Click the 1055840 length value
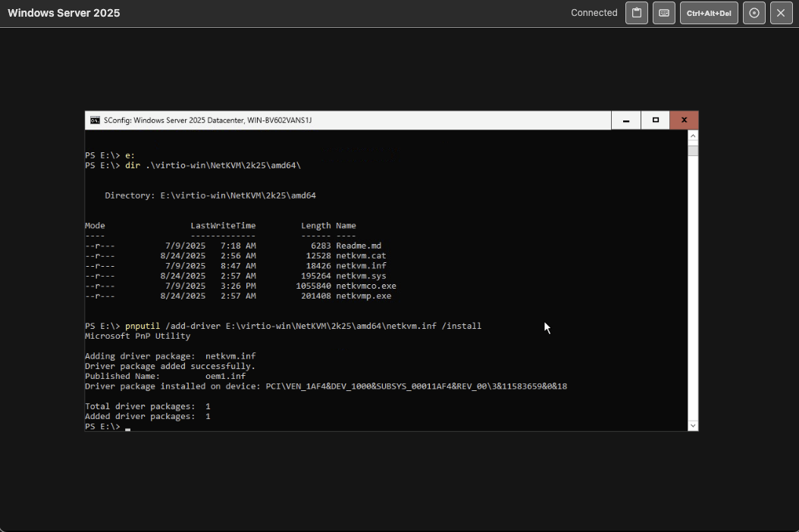 (x=313, y=286)
